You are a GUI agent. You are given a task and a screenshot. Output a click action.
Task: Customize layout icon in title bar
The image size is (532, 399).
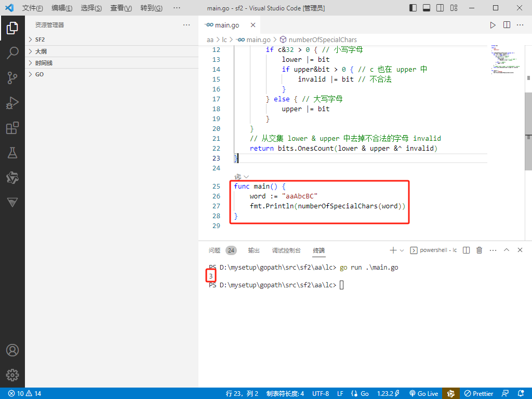click(x=454, y=8)
